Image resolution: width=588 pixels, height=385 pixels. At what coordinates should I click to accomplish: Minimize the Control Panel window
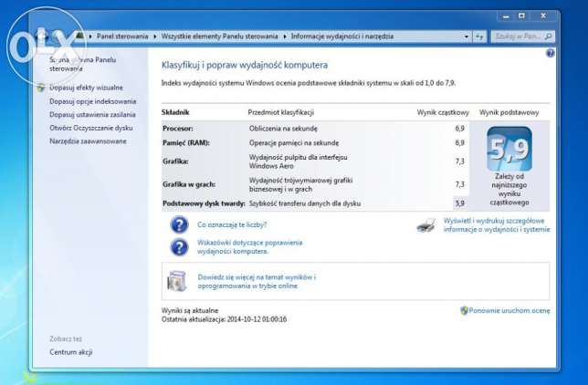[x=506, y=16]
